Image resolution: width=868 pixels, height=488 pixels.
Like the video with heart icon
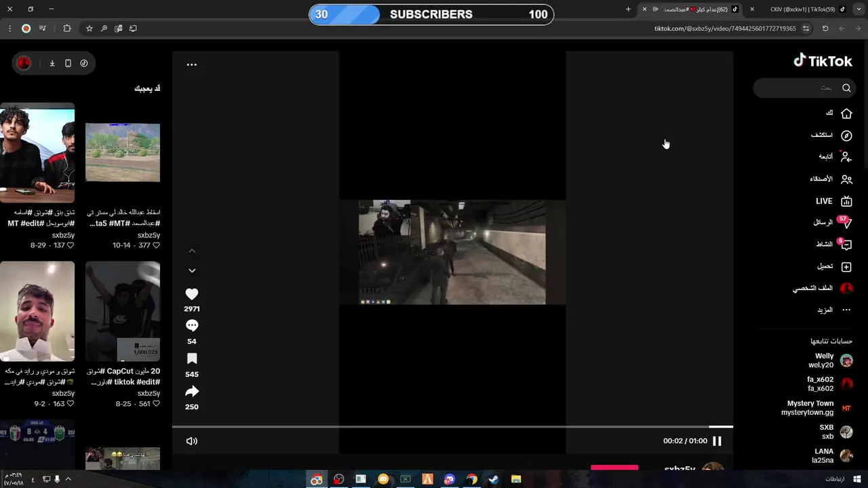coord(192,294)
